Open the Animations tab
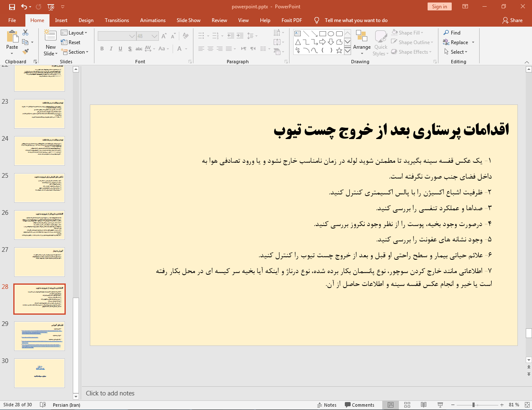 (153, 20)
